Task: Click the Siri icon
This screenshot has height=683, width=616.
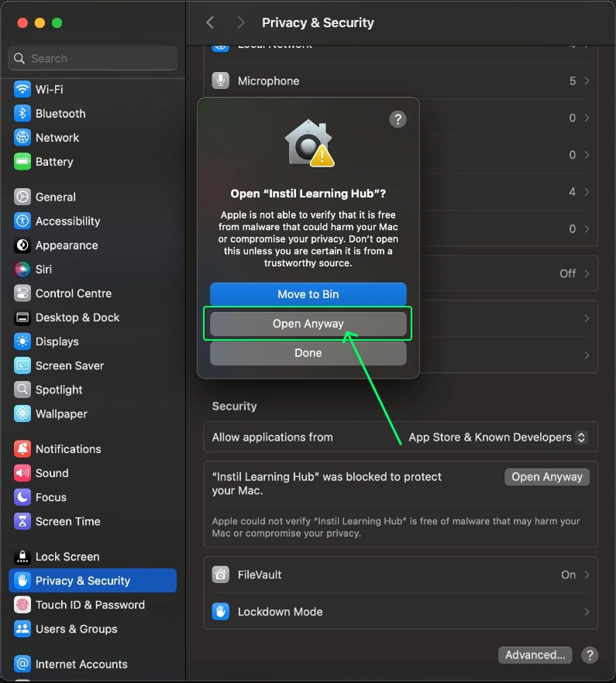Action: 22,269
